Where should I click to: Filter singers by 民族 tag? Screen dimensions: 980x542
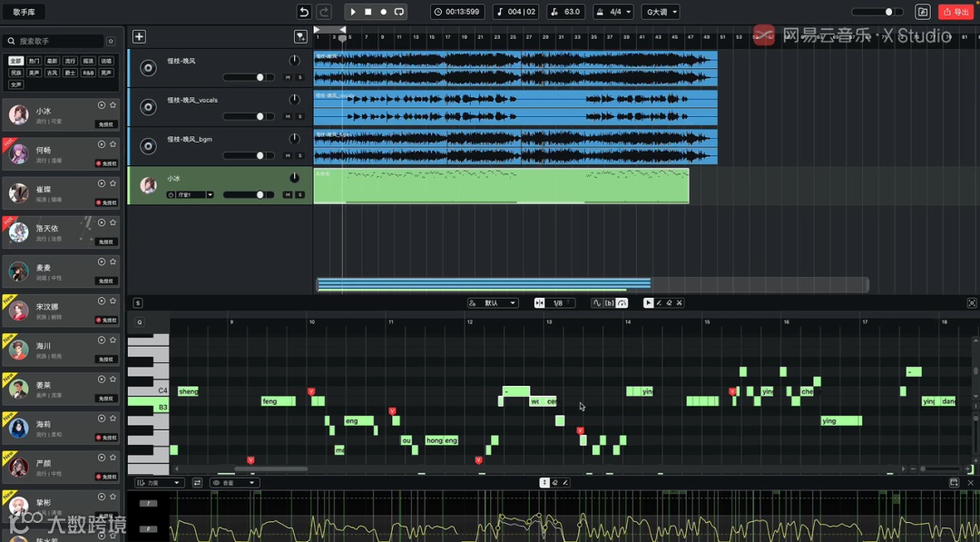tap(16, 74)
